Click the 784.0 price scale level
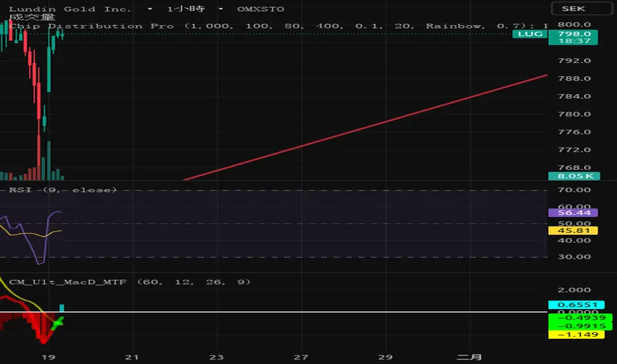Screen dimensions: 617x364 pyautogui.click(x=574, y=97)
